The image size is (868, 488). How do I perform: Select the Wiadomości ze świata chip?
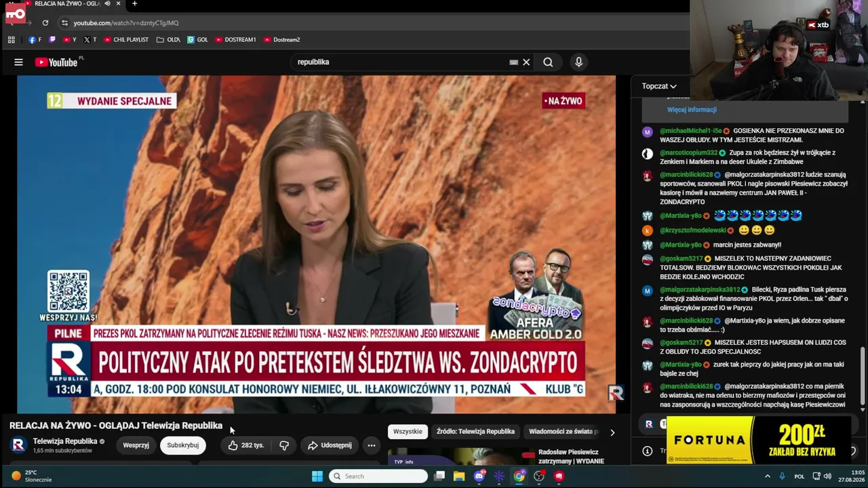pos(563,432)
